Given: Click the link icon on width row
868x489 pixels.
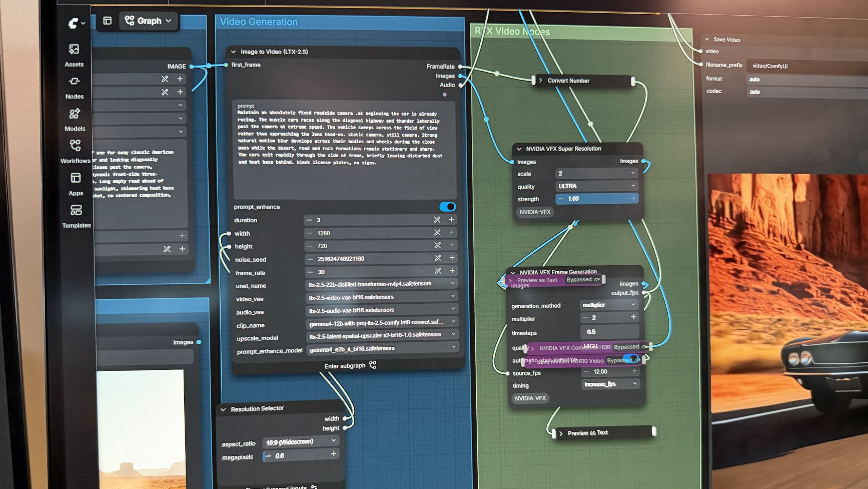Looking at the screenshot, I should pyautogui.click(x=437, y=233).
